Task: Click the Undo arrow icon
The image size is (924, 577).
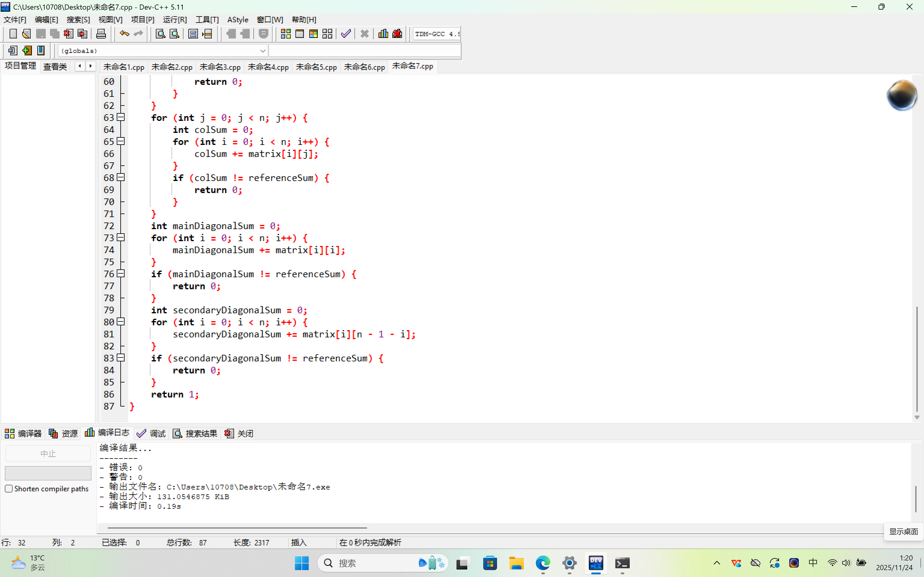Action: point(124,34)
